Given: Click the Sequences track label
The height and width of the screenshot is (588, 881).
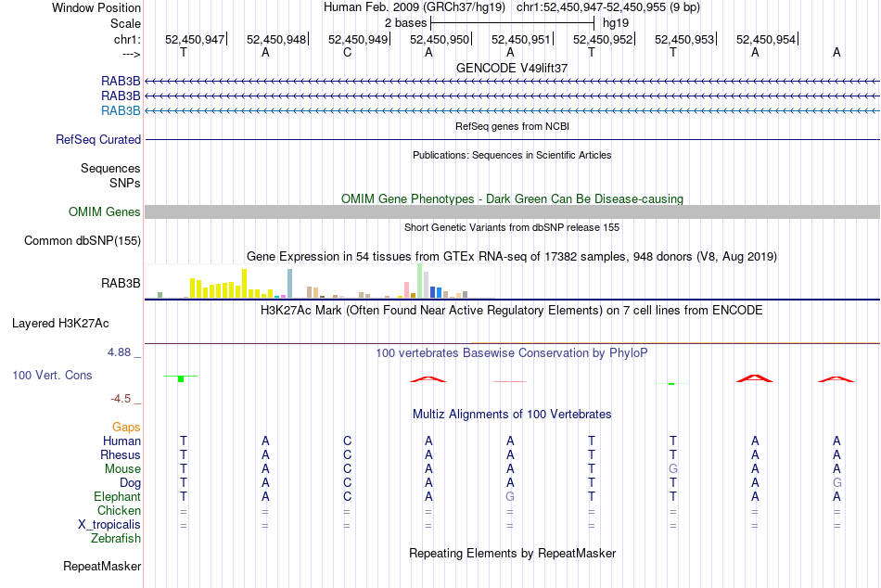Looking at the screenshot, I should point(110,168).
